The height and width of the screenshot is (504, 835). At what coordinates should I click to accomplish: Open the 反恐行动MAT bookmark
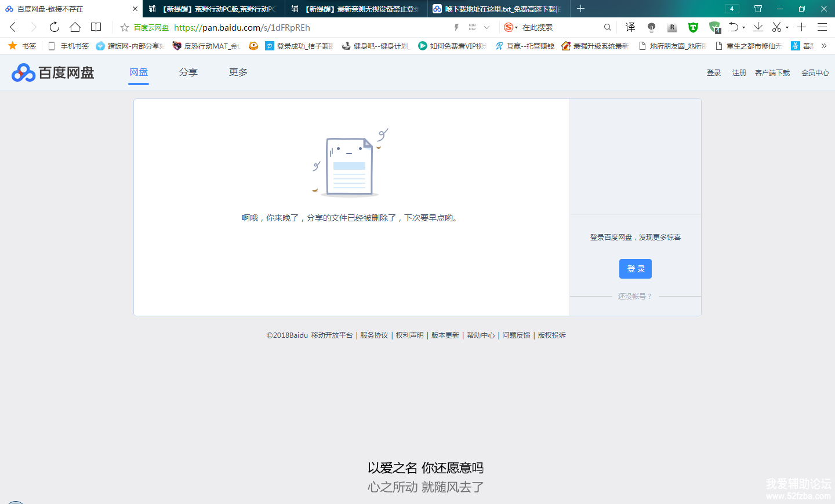(206, 46)
